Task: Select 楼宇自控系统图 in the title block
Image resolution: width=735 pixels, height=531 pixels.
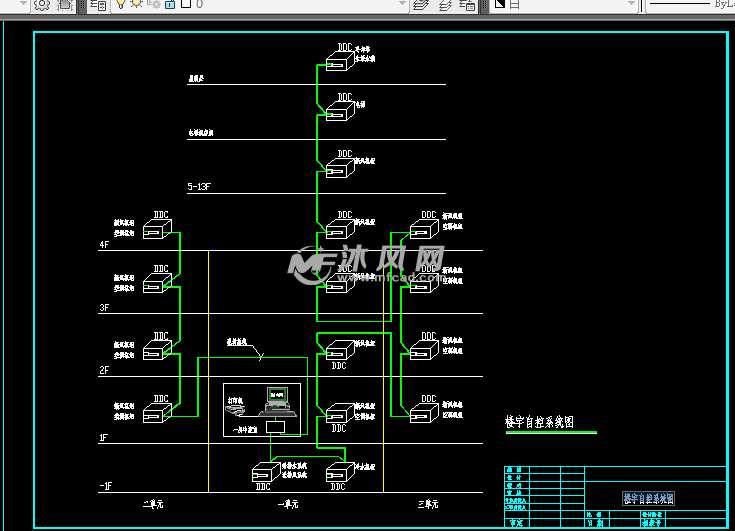Action: [648, 498]
